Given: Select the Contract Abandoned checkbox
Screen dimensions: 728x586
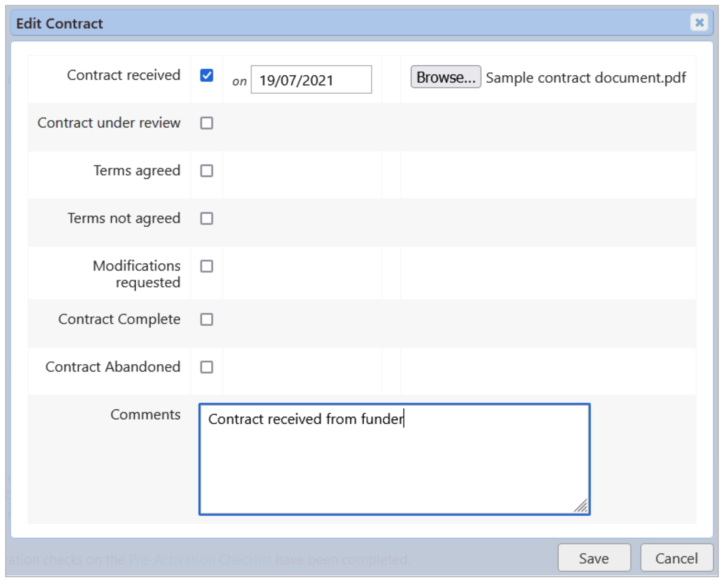Looking at the screenshot, I should [207, 368].
